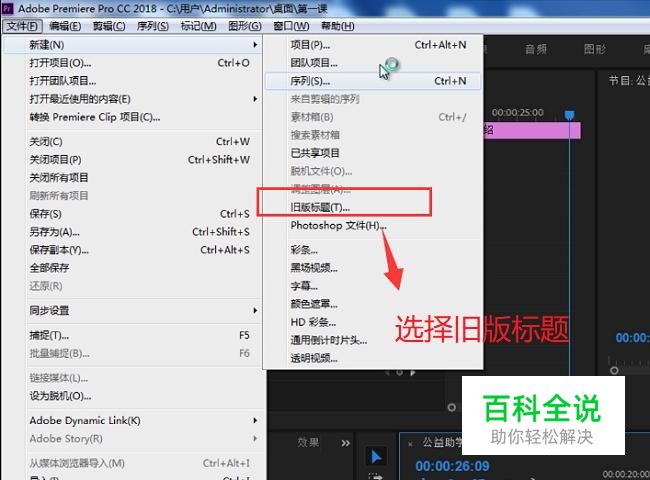
Task: Choose 打开项目(O)... entry
Action: 133,63
